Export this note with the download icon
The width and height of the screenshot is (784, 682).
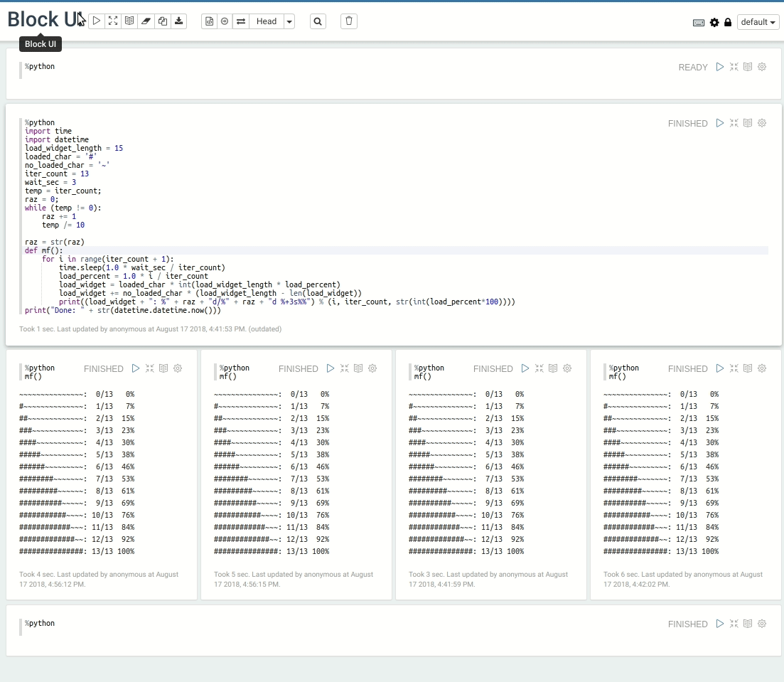pos(178,21)
